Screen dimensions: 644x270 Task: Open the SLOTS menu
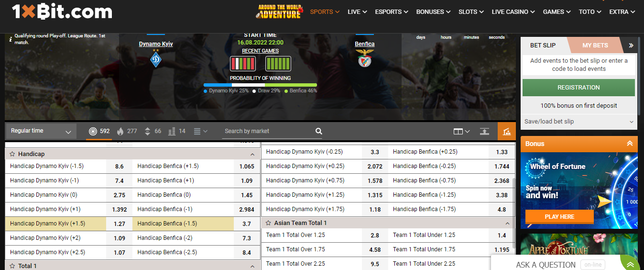471,12
